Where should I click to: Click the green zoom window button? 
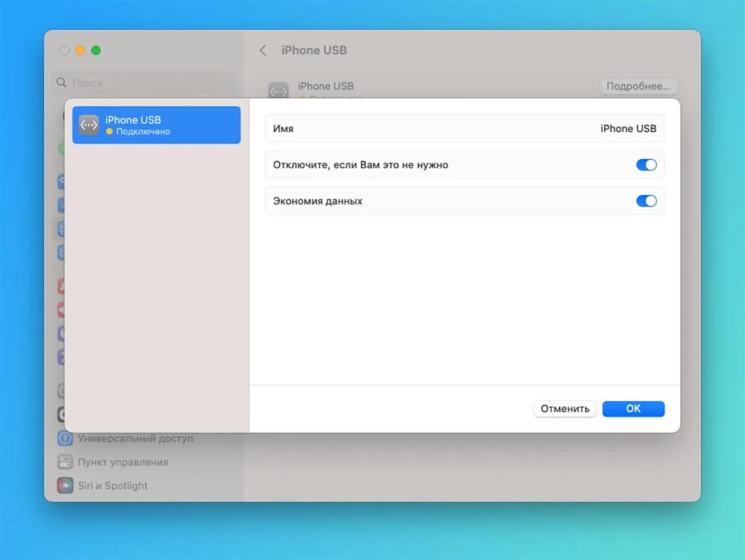96,50
